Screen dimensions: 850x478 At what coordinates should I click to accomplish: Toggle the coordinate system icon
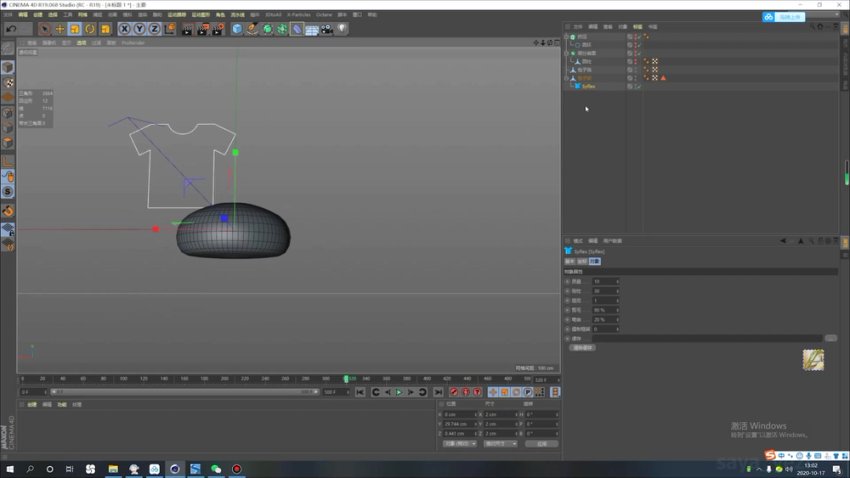click(x=170, y=29)
